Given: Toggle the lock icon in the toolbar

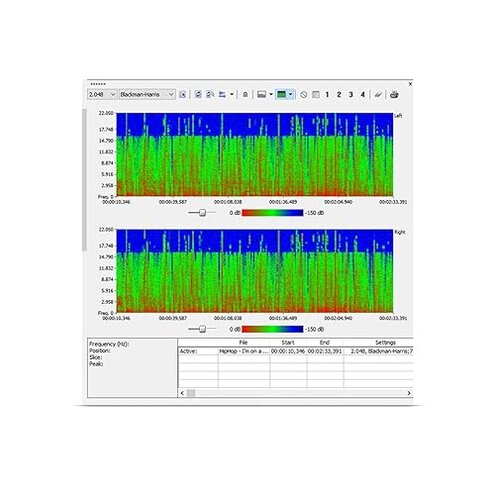Looking at the screenshot, I should point(245,95).
